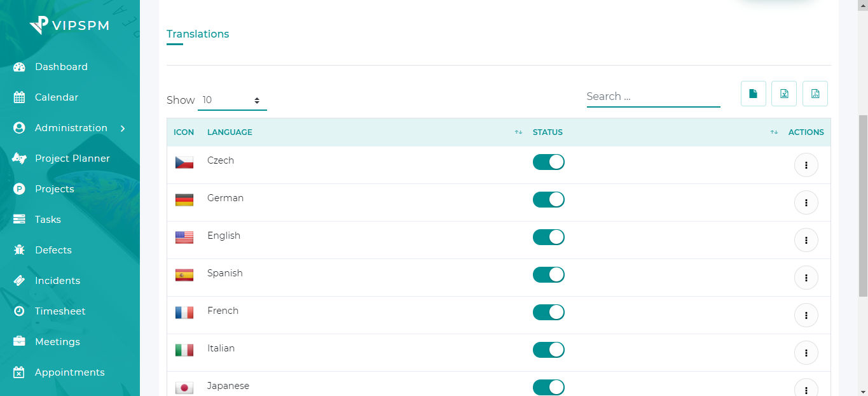Click the Search input field

[x=653, y=97]
